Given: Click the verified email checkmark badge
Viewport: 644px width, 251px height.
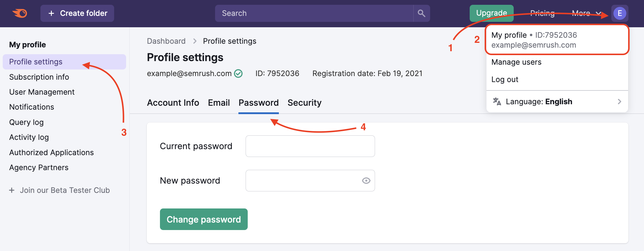Looking at the screenshot, I should [x=238, y=73].
